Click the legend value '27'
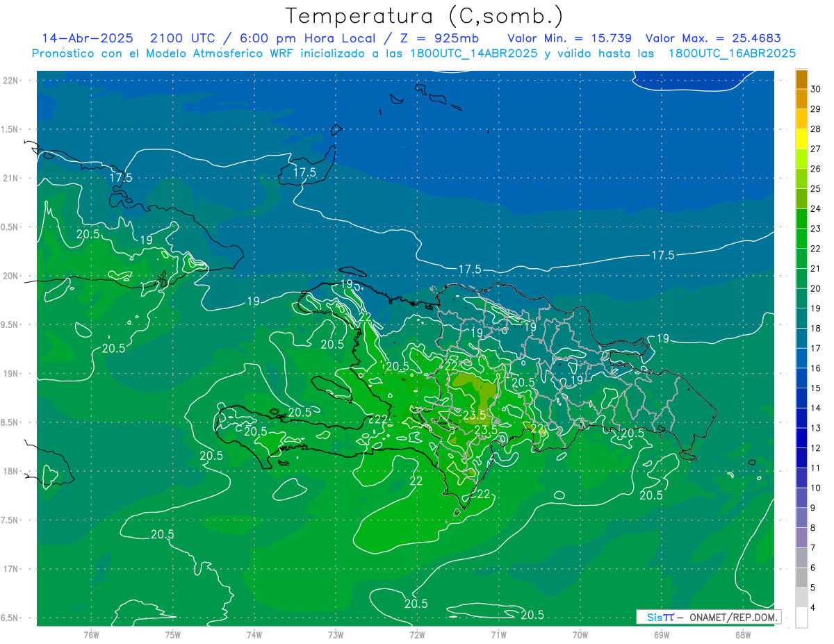Viewport: 834px width, 644px height. [x=816, y=149]
